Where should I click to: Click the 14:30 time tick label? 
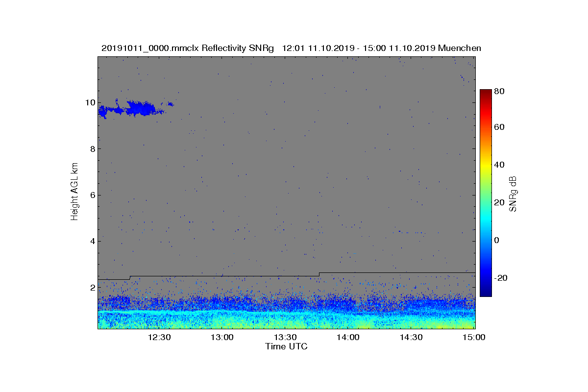click(x=411, y=337)
